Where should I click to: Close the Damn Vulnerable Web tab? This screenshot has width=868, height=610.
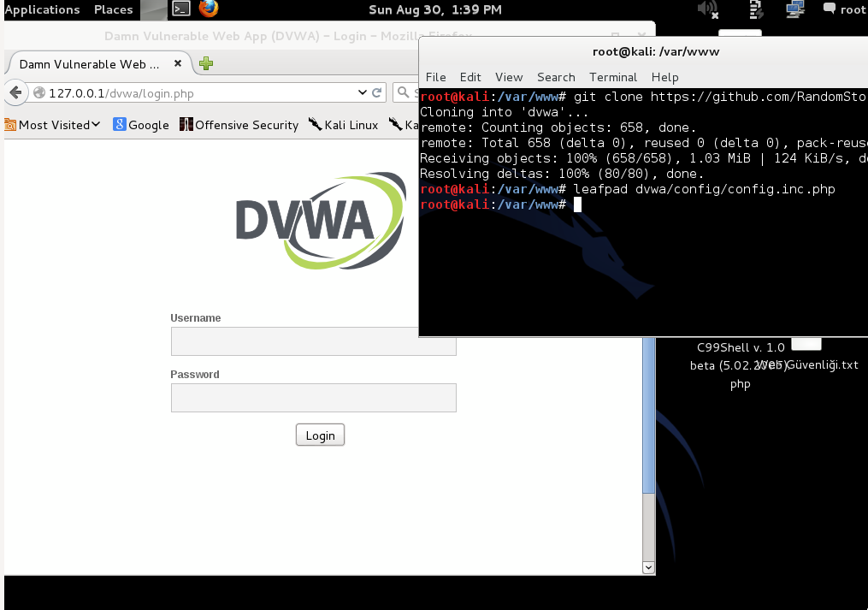(178, 63)
